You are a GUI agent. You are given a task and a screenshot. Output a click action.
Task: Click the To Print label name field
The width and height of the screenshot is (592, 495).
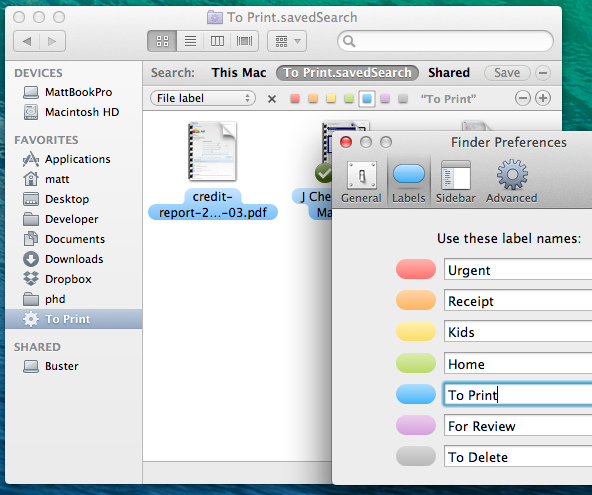click(x=518, y=395)
